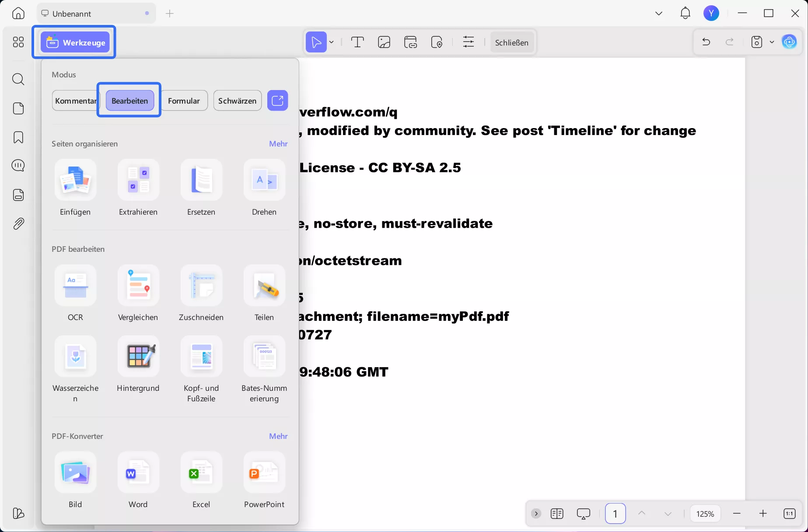Screen dimensions: 808x532
Task: Select the cursor selection tool
Action: [x=316, y=42]
